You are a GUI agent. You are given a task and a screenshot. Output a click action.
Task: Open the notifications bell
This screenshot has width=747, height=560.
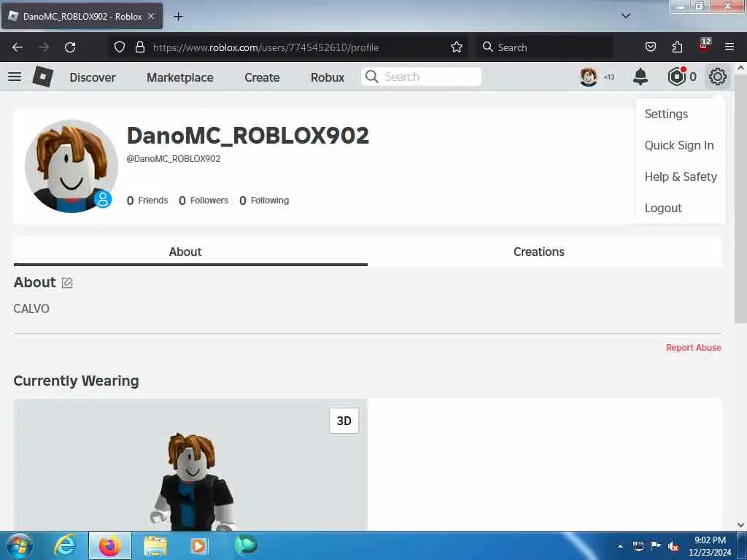click(640, 77)
